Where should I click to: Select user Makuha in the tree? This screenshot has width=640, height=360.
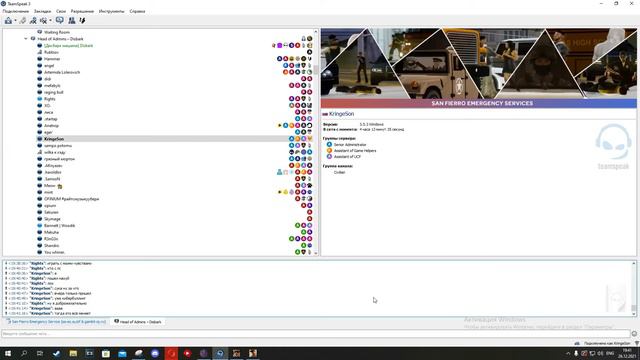(51, 232)
